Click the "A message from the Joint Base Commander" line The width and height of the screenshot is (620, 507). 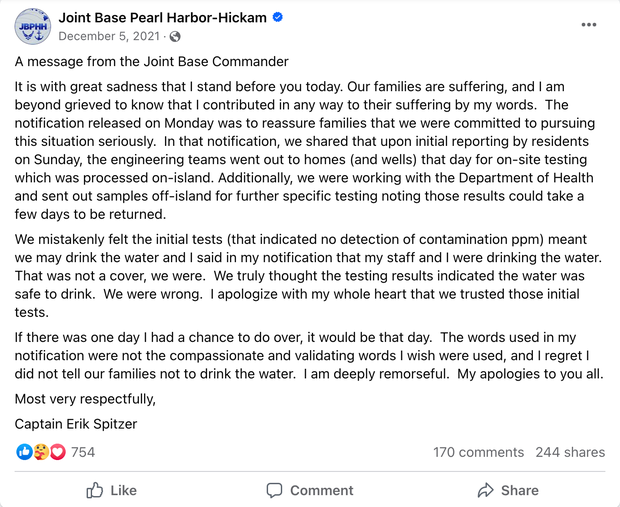(151, 62)
